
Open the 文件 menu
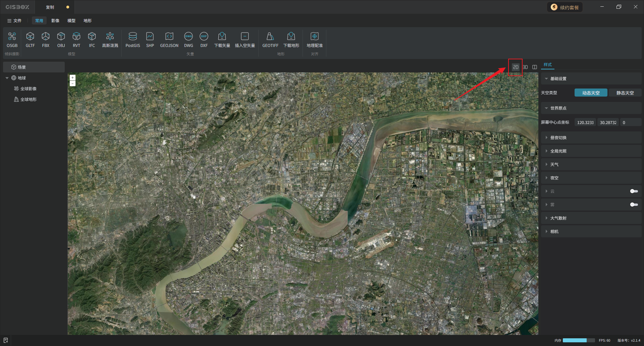click(14, 21)
